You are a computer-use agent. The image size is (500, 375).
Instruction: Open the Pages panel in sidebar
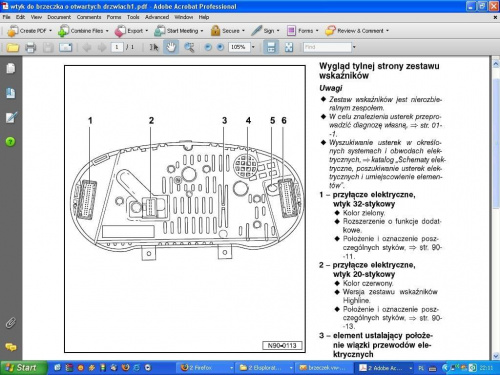pyautogui.click(x=10, y=68)
